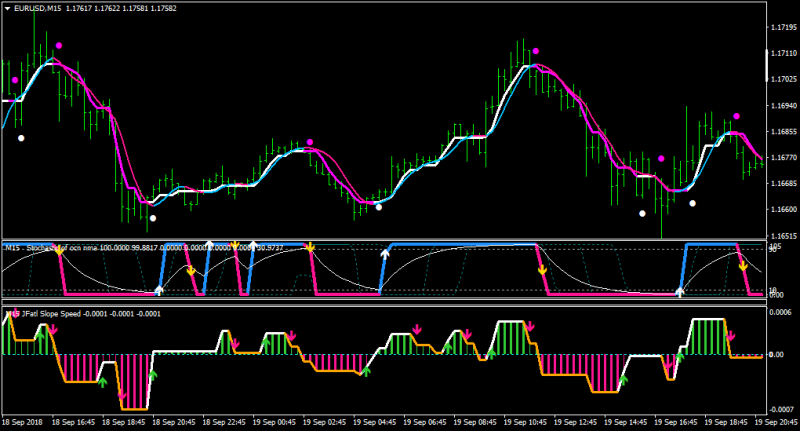Image resolution: width=800 pixels, height=431 pixels.
Task: Click the white up arrow at 19 Sep 04:45 in the Stochastic panel
Action: point(385,253)
